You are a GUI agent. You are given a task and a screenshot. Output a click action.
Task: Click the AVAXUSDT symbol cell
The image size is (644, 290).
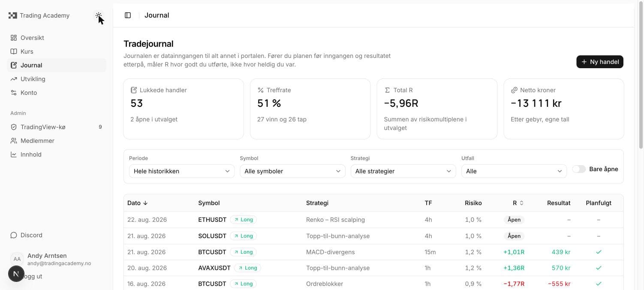click(x=214, y=268)
